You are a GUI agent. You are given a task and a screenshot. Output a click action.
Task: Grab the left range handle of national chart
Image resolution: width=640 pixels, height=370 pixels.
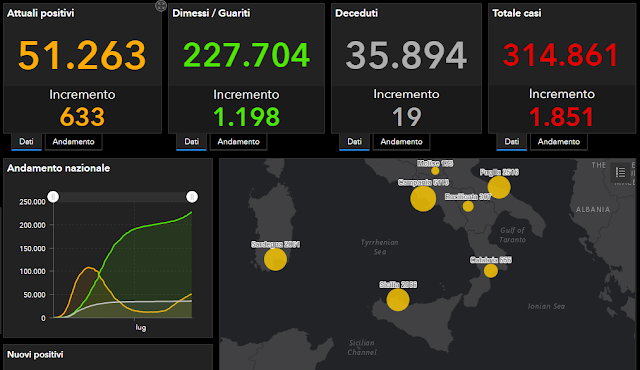pos(53,197)
